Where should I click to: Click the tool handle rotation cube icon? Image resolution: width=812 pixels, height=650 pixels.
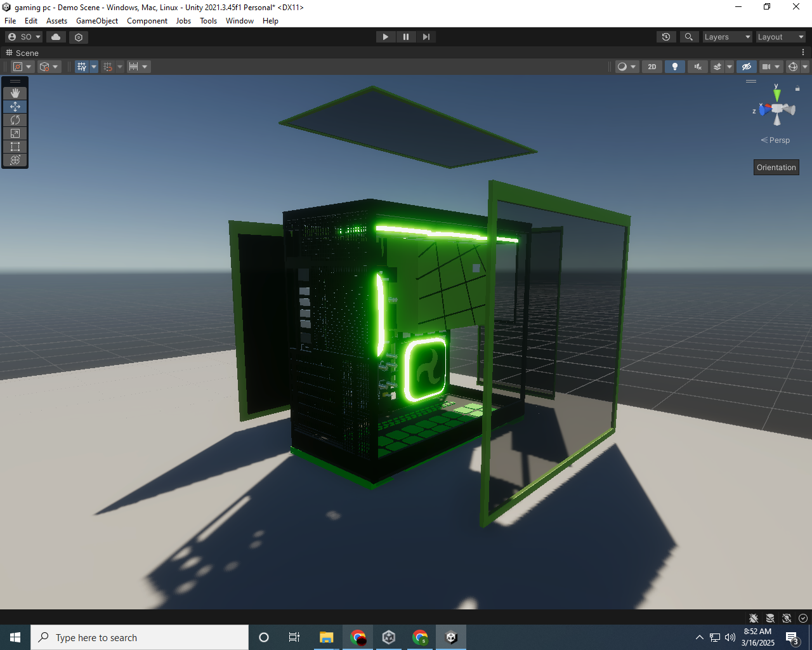tap(44, 67)
